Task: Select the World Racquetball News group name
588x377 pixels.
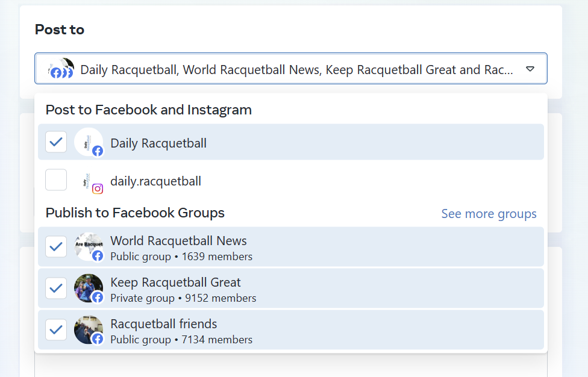Action: point(178,241)
